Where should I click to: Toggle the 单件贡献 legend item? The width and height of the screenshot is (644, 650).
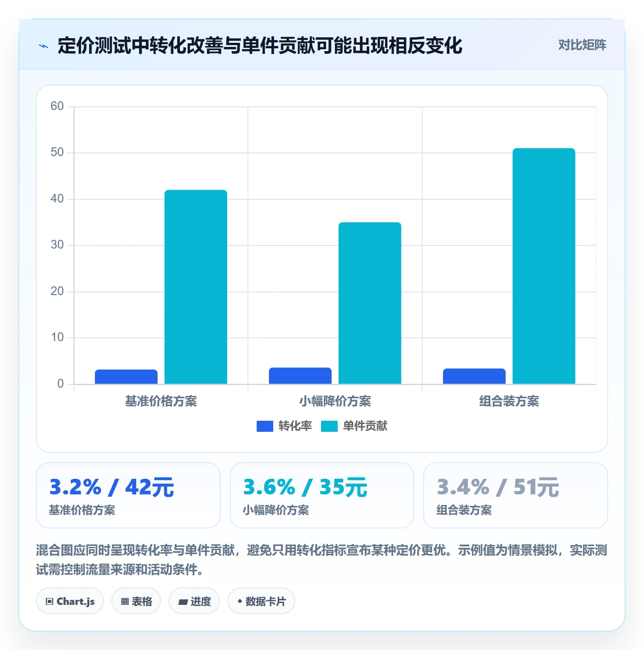(x=354, y=426)
